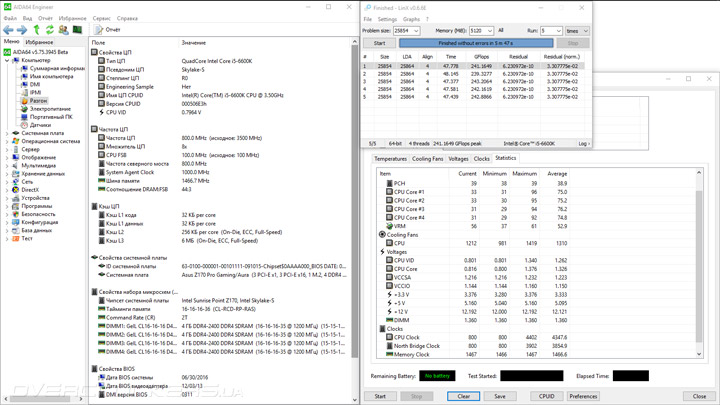
Task: Click the Start button in LinX
Action: click(x=379, y=43)
